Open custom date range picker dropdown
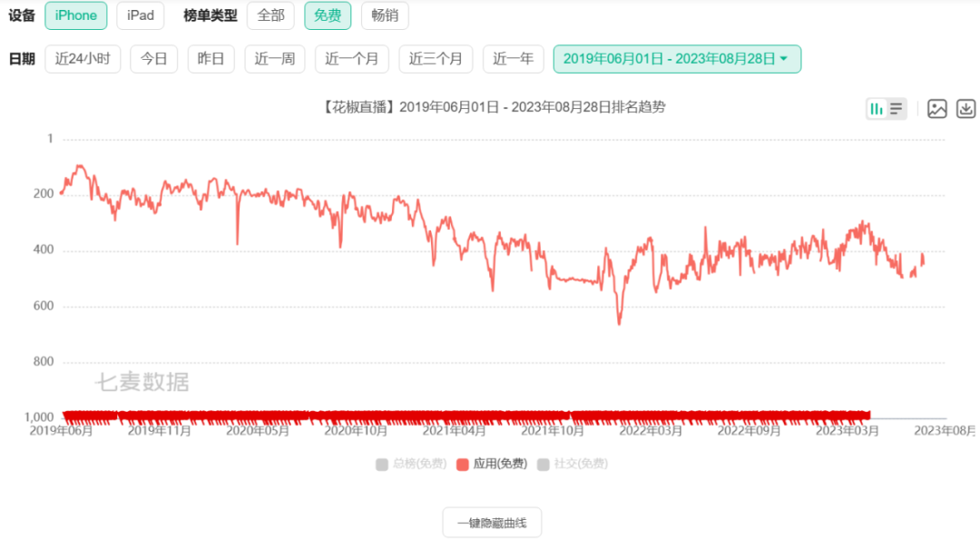The image size is (980, 539). (677, 59)
